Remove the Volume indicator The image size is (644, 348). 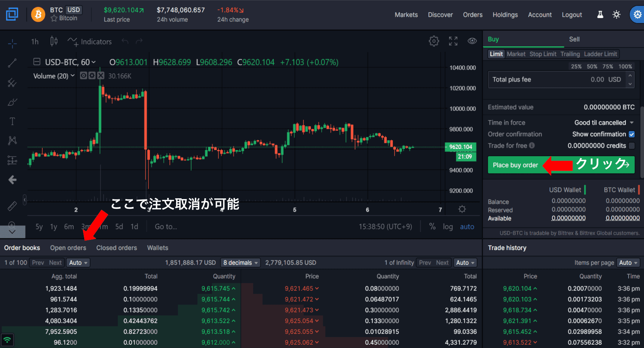pos(101,76)
